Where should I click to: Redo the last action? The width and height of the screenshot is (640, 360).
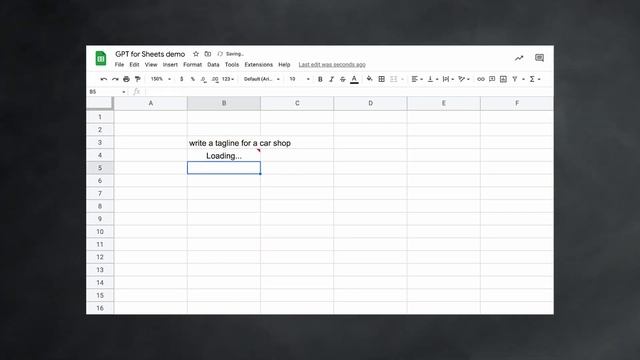click(115, 79)
